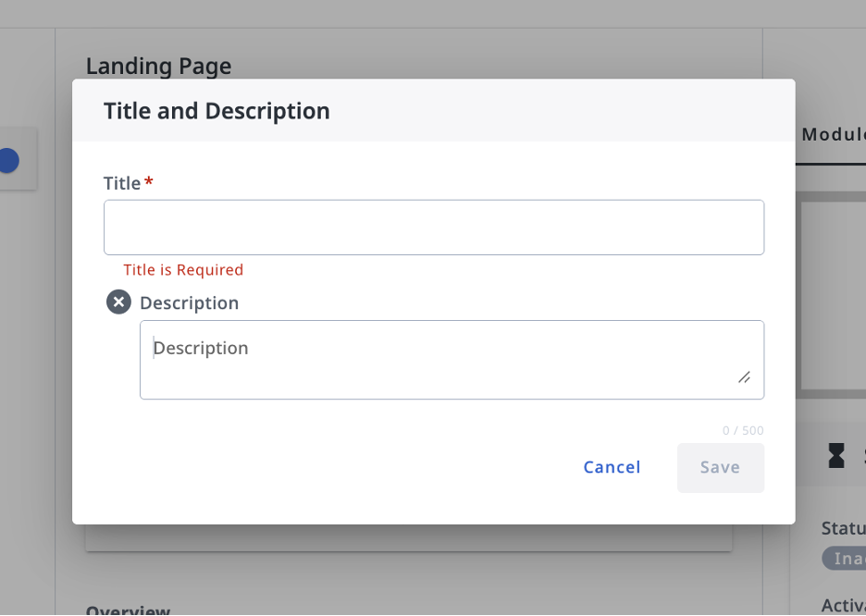Click the "Title and Description" dialog heading
The width and height of the screenshot is (866, 616).
[x=216, y=111]
